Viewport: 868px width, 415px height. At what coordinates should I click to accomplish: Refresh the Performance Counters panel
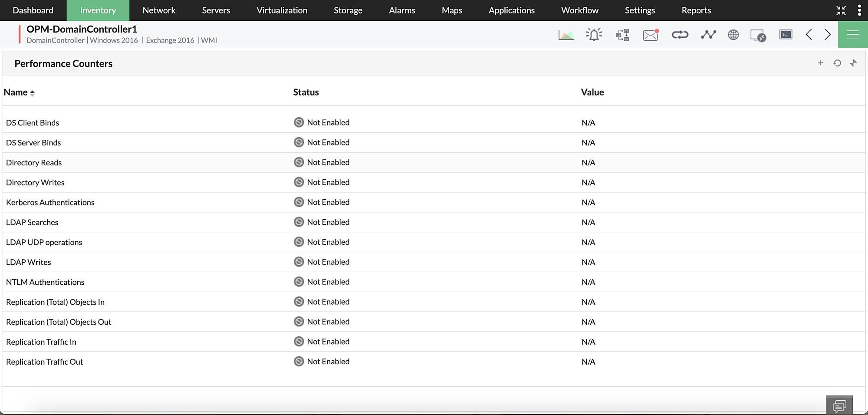click(x=837, y=63)
